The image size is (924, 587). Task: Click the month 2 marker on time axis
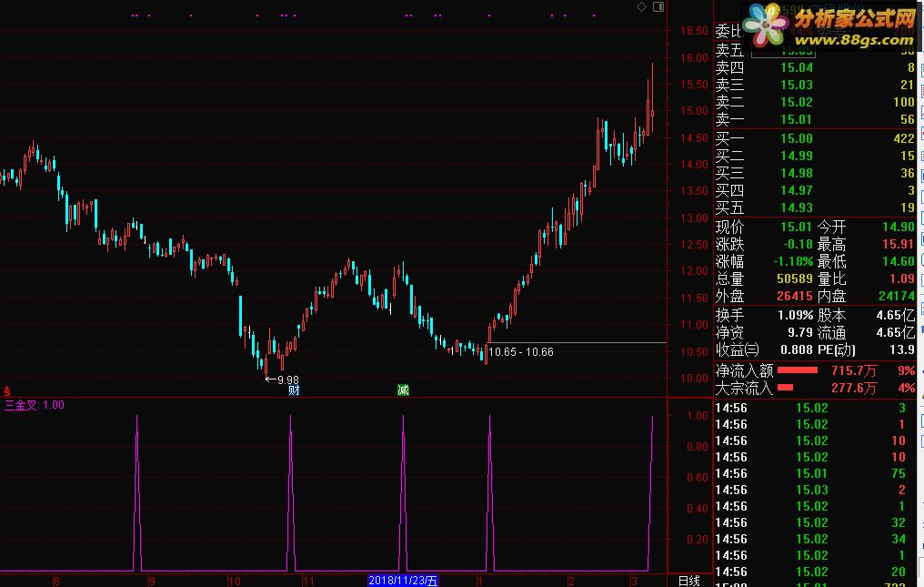(571, 582)
